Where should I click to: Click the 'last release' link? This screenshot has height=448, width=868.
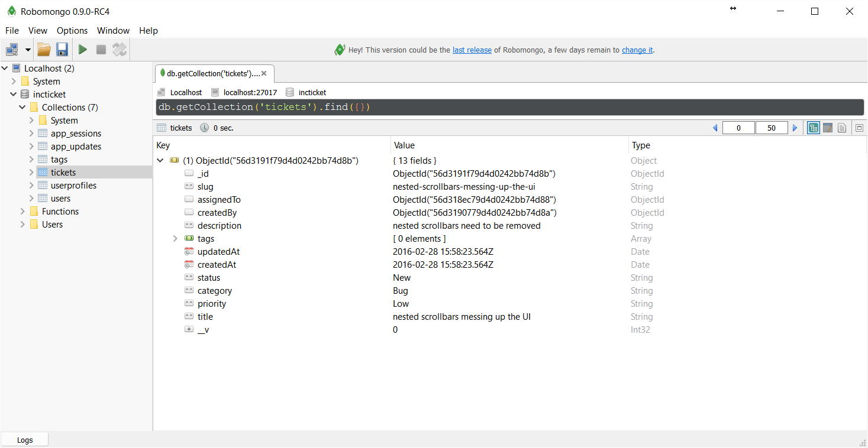(472, 50)
